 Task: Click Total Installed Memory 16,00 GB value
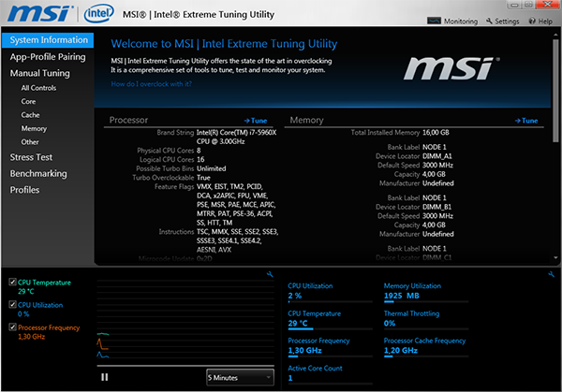point(436,133)
